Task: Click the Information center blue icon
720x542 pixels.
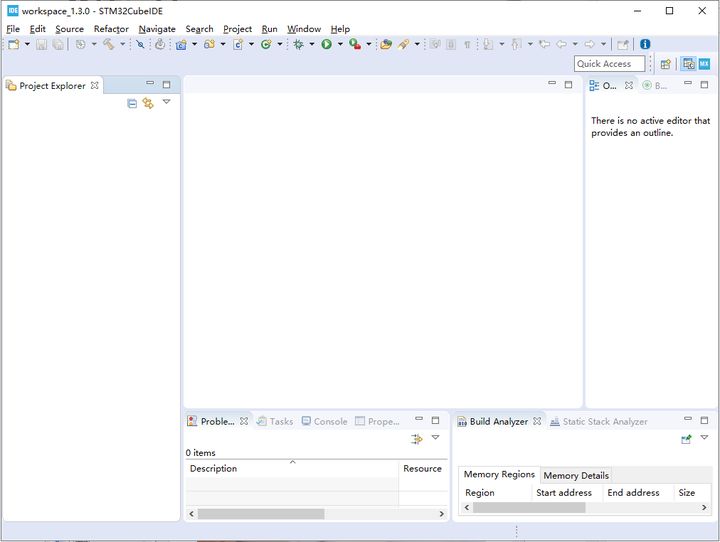Action: point(645,44)
